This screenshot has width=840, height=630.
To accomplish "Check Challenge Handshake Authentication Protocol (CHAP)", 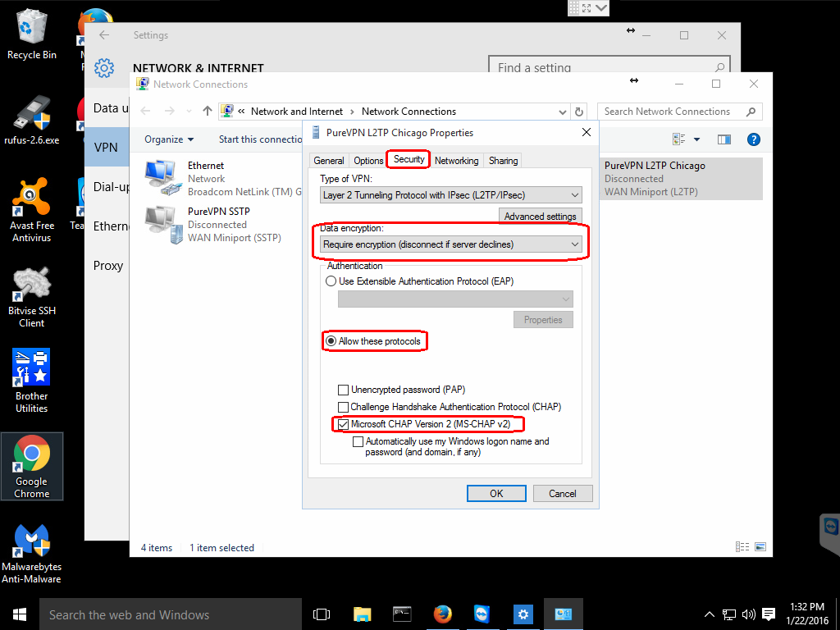I will [344, 407].
